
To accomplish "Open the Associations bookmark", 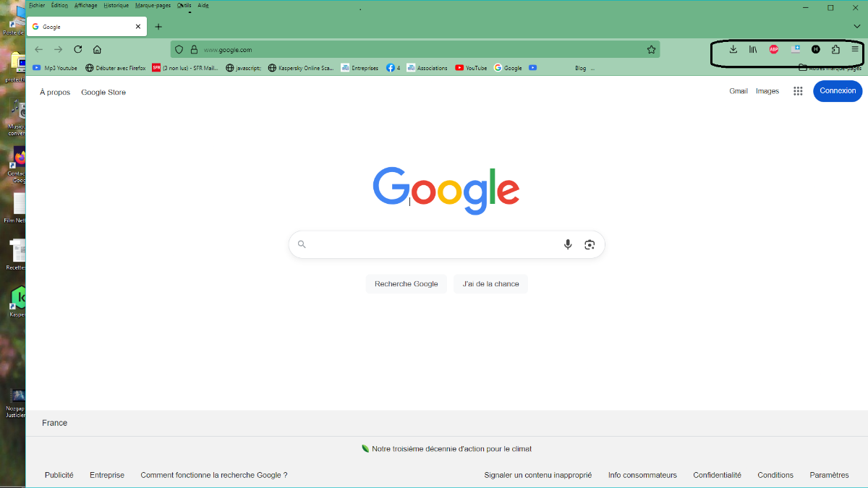I will [x=427, y=68].
